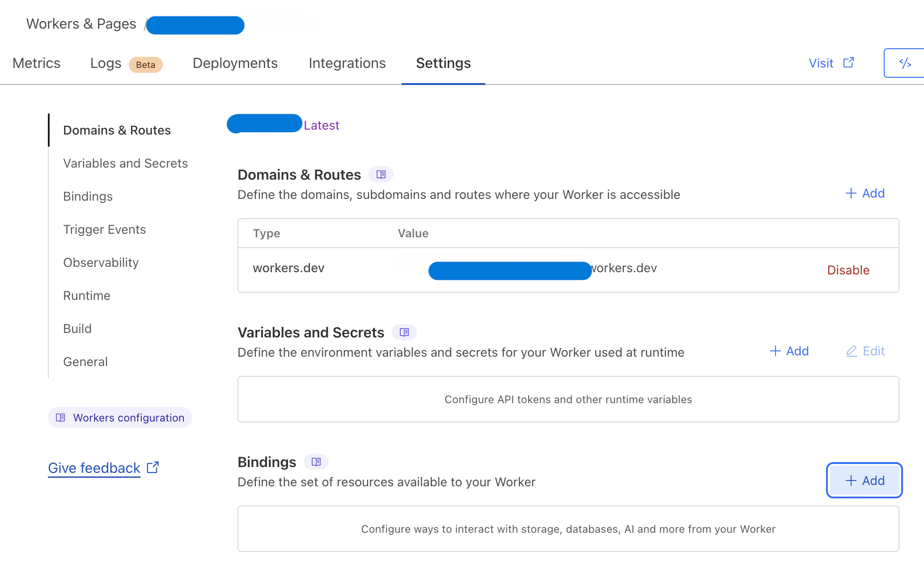924x573 pixels.
Task: Open Variables and Secrets documentation book icon
Action: point(404,332)
